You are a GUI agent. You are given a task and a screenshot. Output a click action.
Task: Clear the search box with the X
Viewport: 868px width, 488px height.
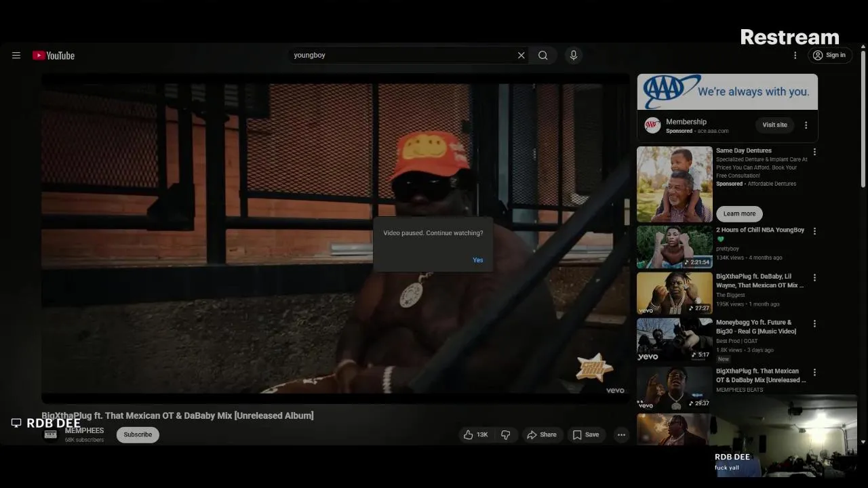(x=521, y=56)
